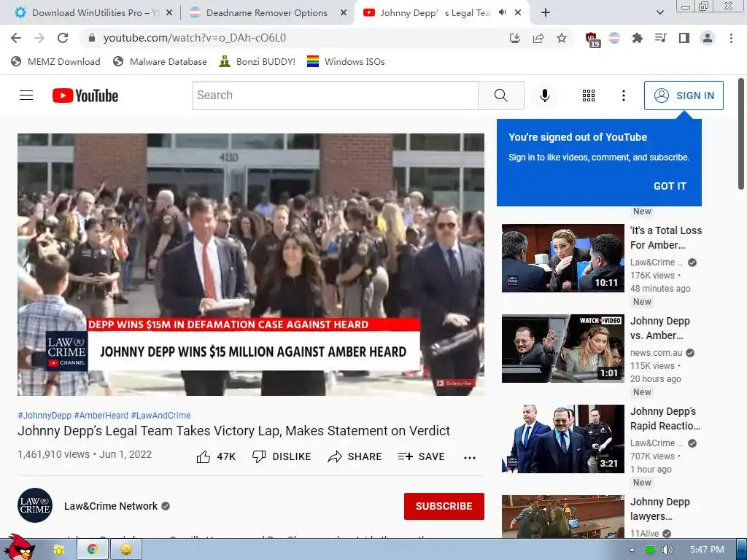Click the DISLIKE button
This screenshot has height=560, width=747.
pos(281,456)
